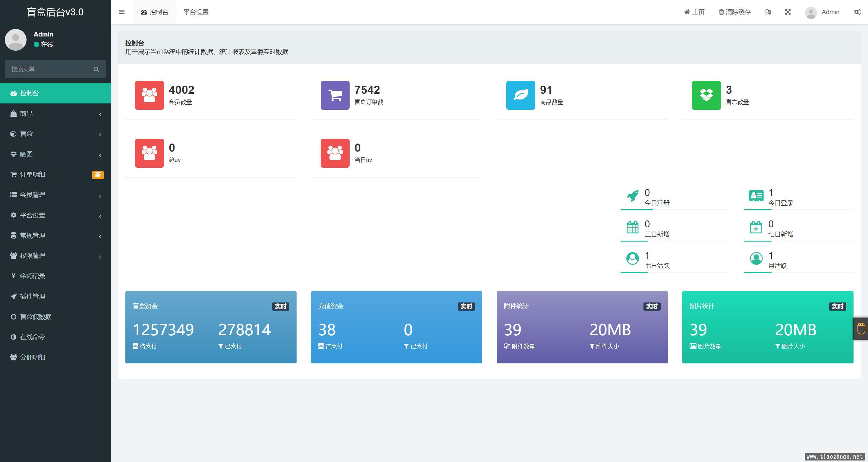The height and width of the screenshot is (462, 868).
Task: Expand the 平台设置 sidebar menu
Action: (x=55, y=215)
